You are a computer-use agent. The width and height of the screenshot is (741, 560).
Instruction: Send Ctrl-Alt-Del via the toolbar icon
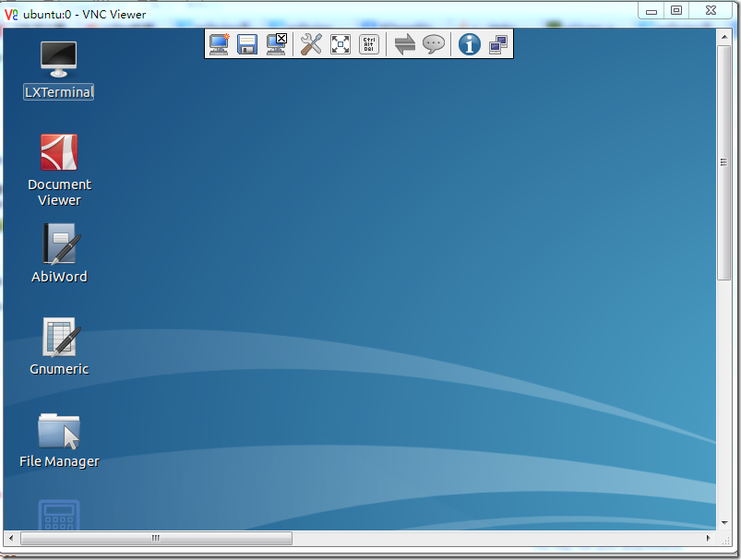pyautogui.click(x=369, y=44)
